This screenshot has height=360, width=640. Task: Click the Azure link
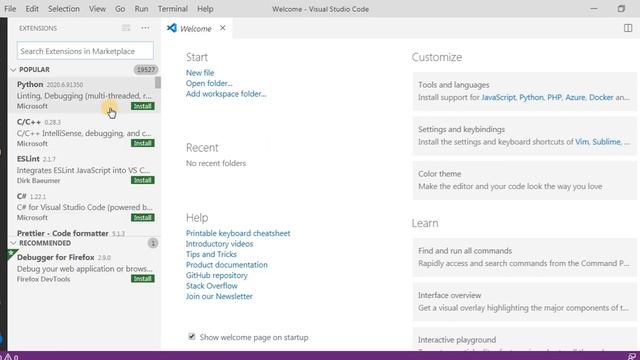pos(575,98)
